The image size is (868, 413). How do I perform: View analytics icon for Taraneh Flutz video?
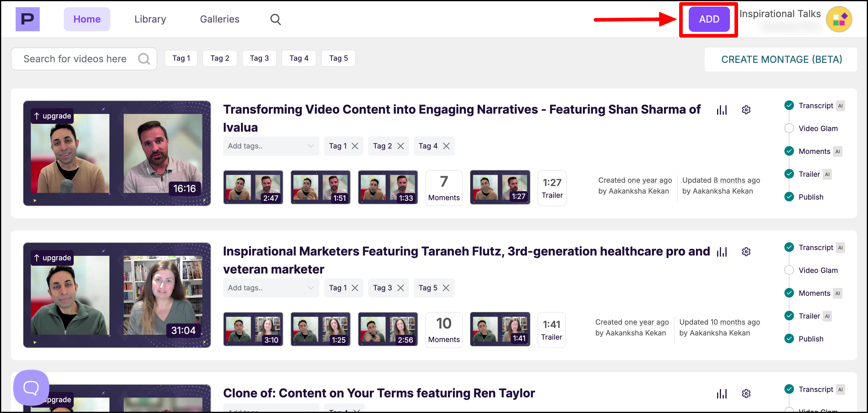[x=722, y=252]
